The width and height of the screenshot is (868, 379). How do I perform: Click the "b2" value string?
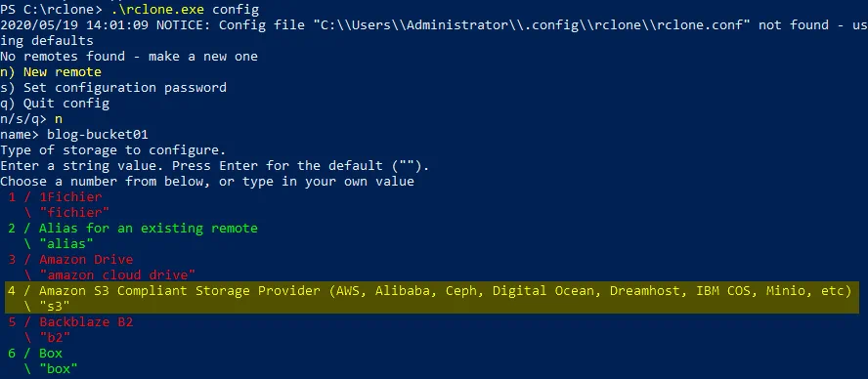[x=55, y=337]
